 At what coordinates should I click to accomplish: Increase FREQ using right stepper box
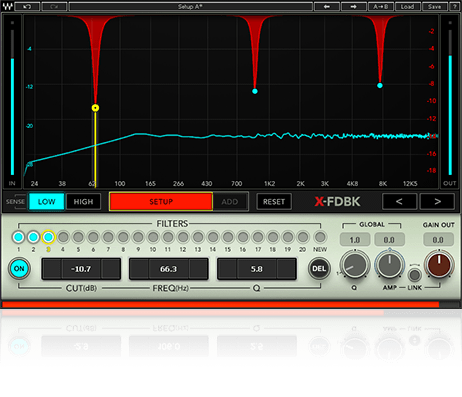click(x=198, y=269)
